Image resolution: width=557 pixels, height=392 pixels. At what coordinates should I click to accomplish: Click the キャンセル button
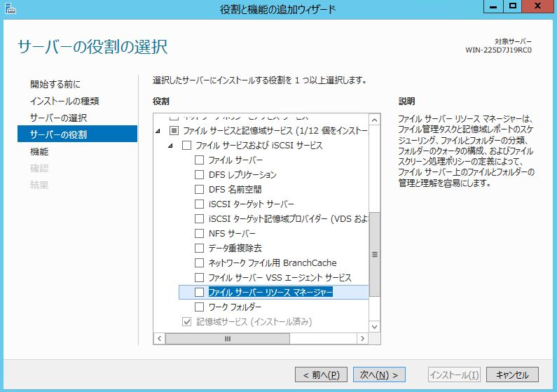(512, 374)
